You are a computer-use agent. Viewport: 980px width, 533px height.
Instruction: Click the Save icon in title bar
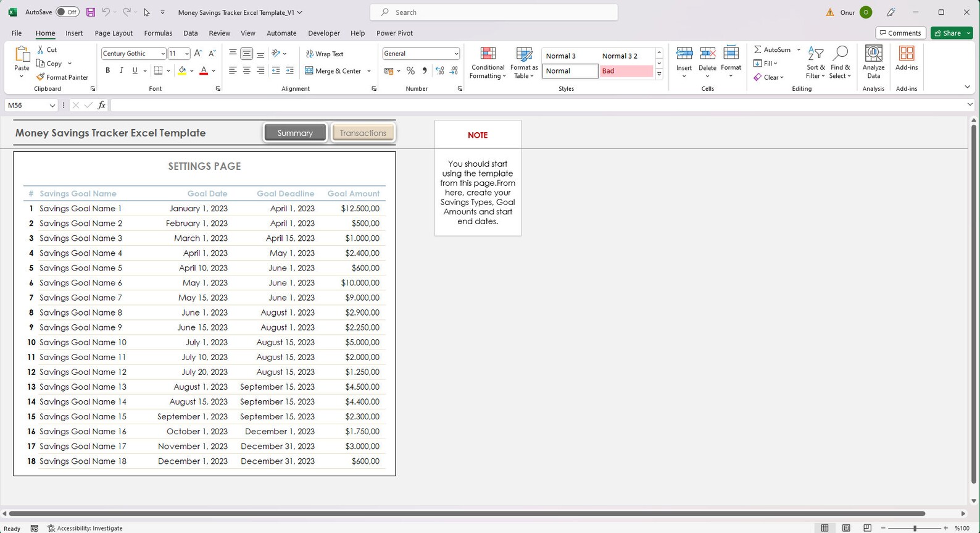pos(91,12)
